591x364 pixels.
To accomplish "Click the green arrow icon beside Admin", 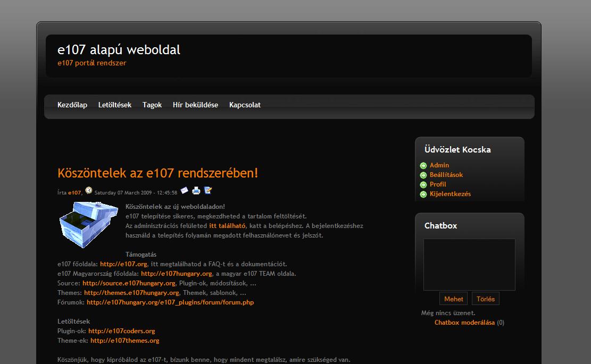I will 423,166.
